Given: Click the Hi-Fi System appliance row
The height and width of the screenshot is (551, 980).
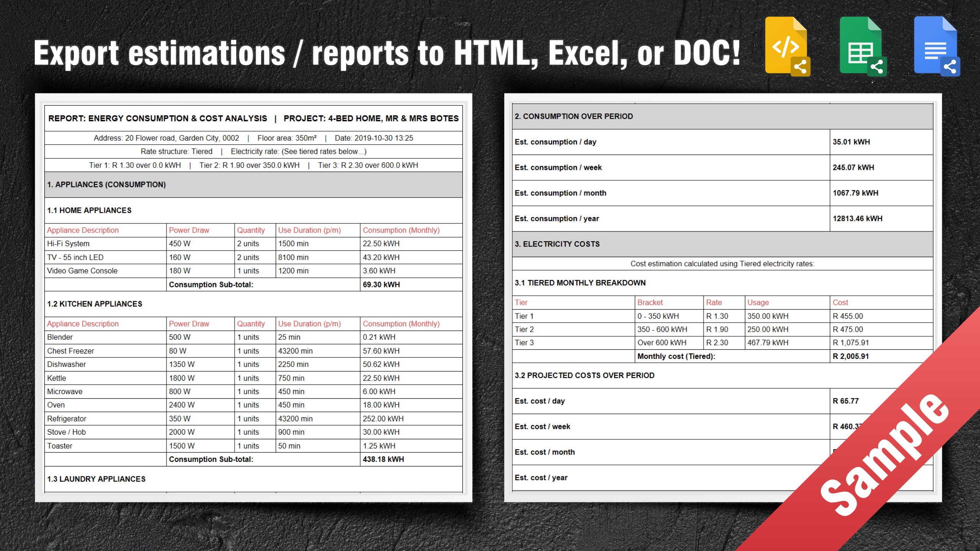Looking at the screenshot, I should [x=68, y=244].
